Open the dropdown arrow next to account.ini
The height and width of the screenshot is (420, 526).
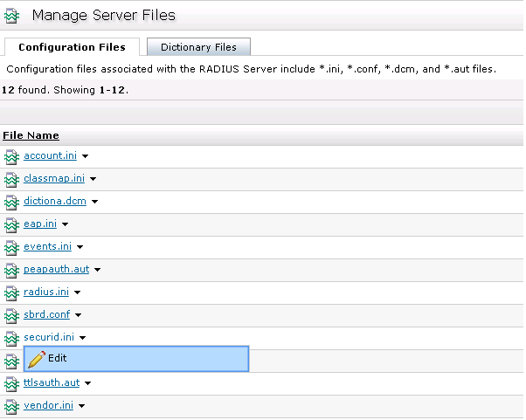[x=86, y=157]
